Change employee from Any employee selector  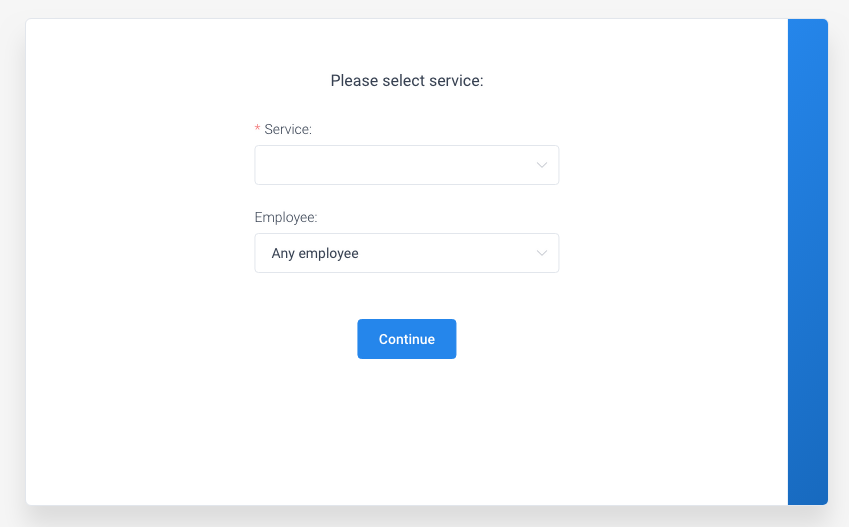[x=407, y=253]
